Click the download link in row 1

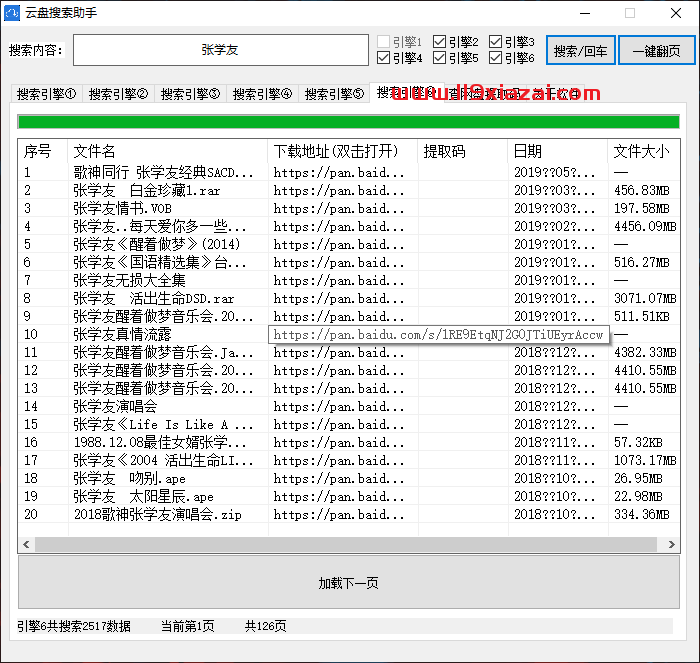(339, 173)
